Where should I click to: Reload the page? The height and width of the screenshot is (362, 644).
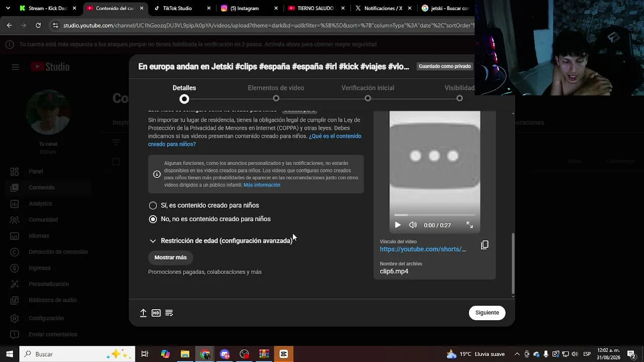click(x=38, y=25)
